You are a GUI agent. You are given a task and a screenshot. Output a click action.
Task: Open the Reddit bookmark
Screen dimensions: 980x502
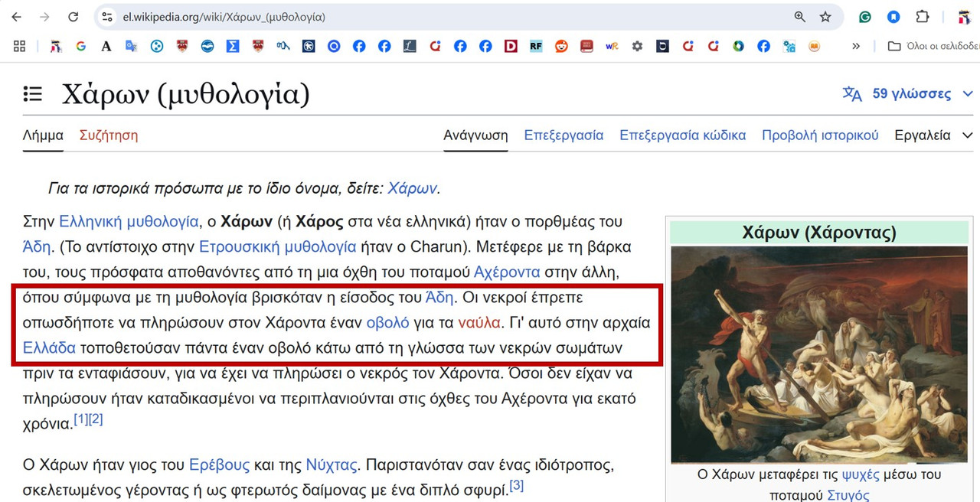(x=561, y=46)
